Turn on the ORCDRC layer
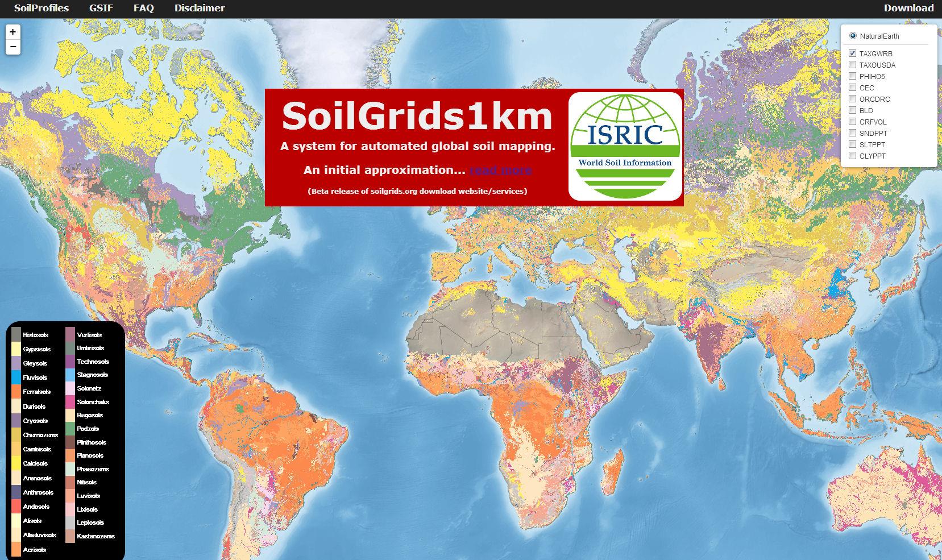 coord(853,99)
